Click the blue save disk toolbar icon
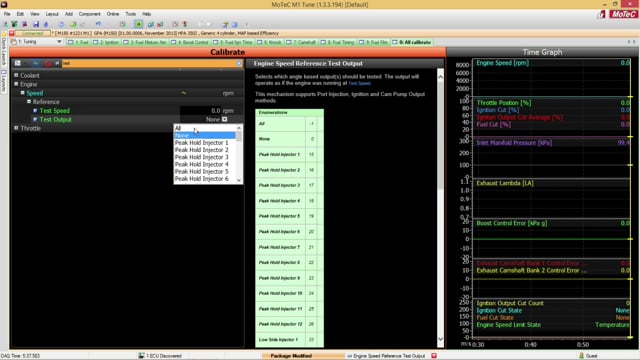 point(36,24)
